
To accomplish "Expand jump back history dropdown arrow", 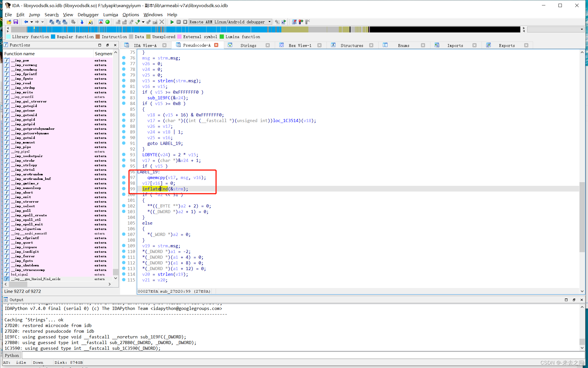I will (31, 22).
